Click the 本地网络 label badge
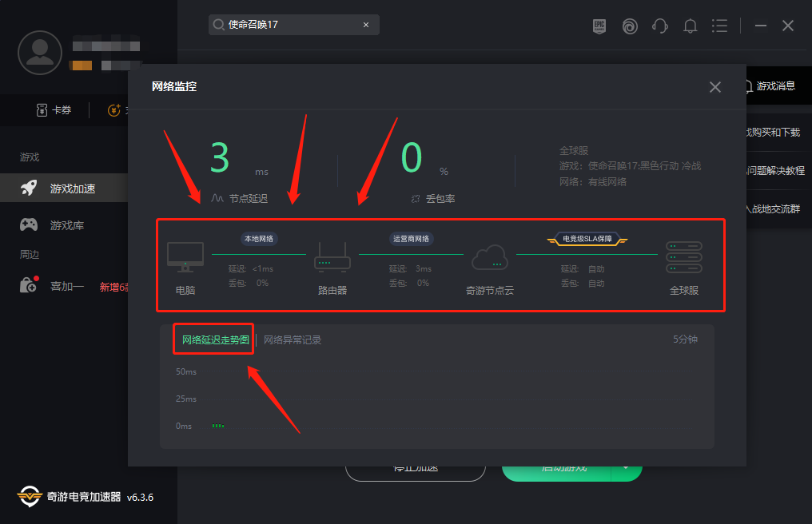This screenshot has width=812, height=524. point(259,239)
